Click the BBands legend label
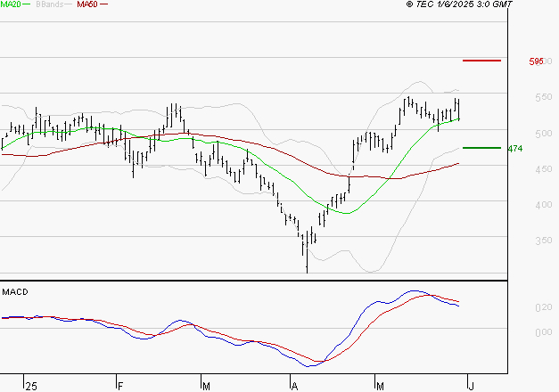 pos(50,4)
